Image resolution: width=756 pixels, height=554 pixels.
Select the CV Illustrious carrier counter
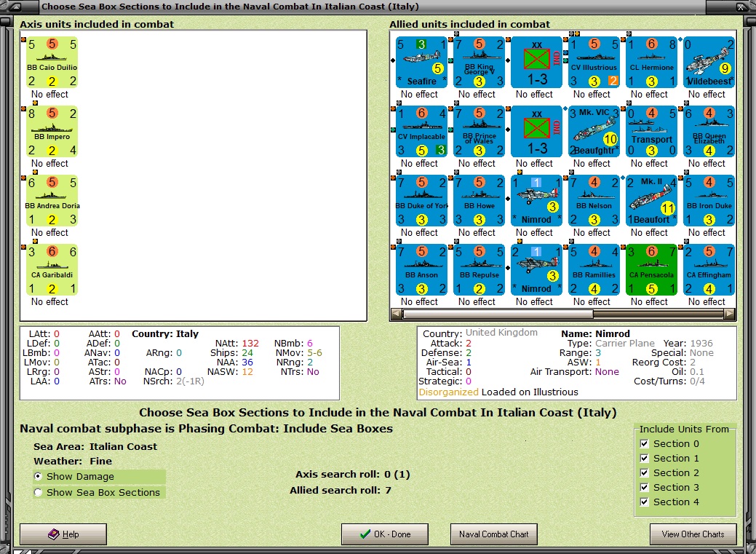(x=594, y=63)
